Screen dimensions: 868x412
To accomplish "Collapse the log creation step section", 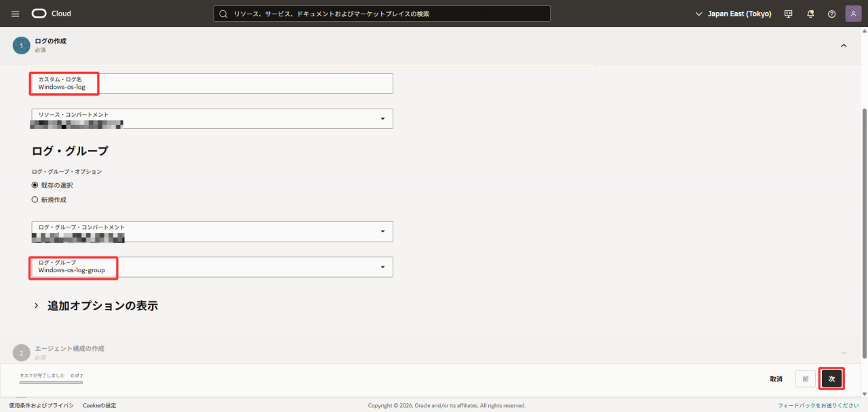I will [x=844, y=45].
